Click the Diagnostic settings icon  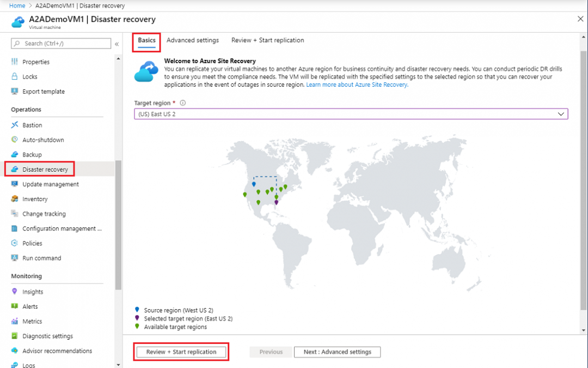tap(15, 336)
